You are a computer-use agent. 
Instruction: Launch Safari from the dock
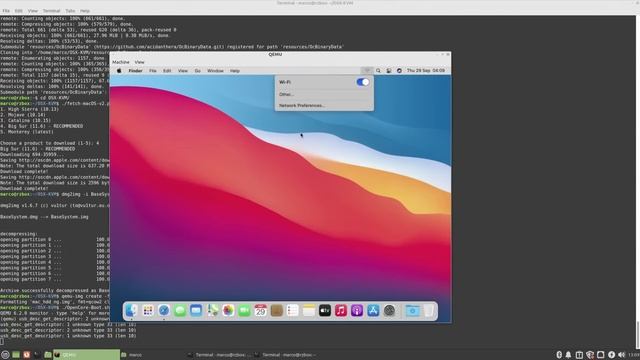click(164, 311)
